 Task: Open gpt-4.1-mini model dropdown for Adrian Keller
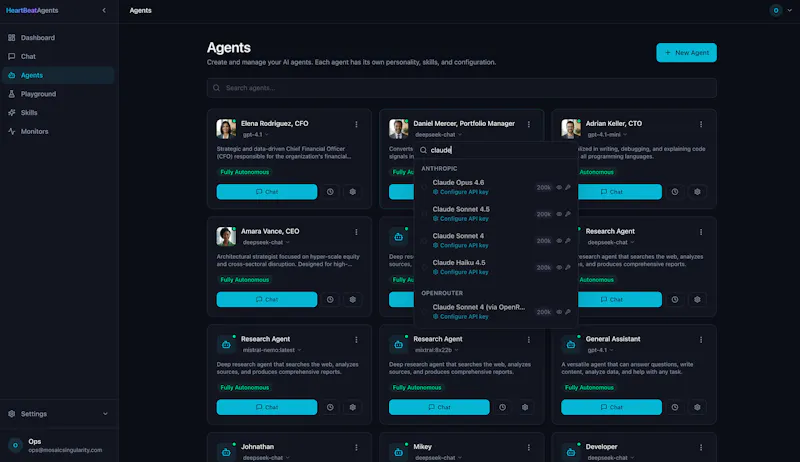(607, 135)
